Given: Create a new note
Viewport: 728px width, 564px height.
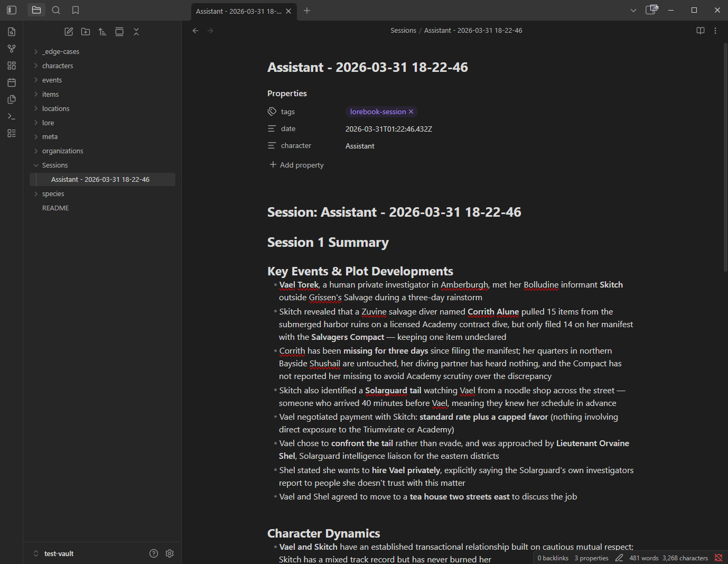Looking at the screenshot, I should click(x=69, y=32).
